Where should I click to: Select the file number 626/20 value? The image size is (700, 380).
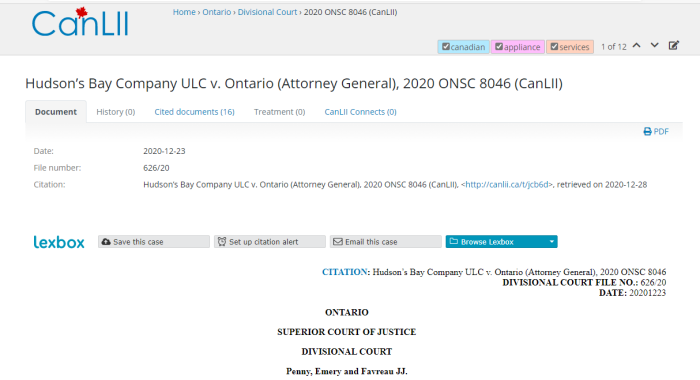pos(156,168)
